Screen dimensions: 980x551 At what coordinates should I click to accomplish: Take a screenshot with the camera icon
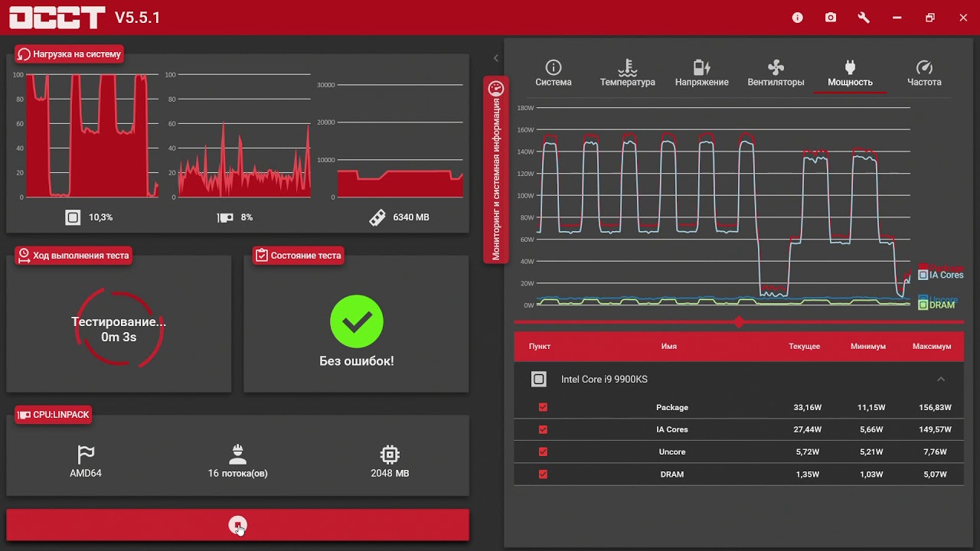pyautogui.click(x=831, y=18)
